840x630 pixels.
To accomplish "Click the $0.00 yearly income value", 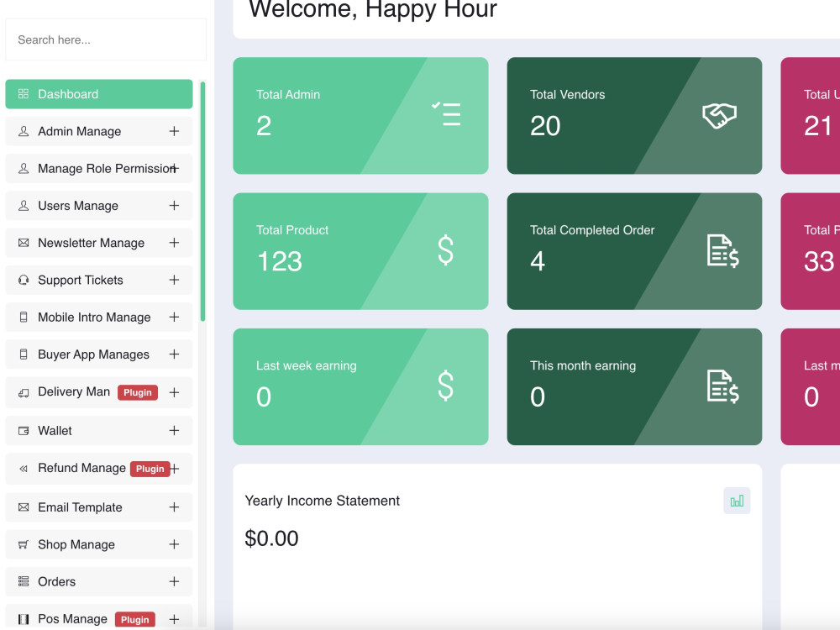I will (271, 538).
